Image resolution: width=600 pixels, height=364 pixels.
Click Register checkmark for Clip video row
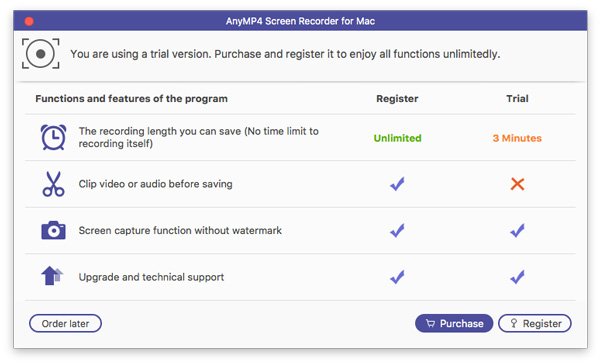[x=397, y=184]
